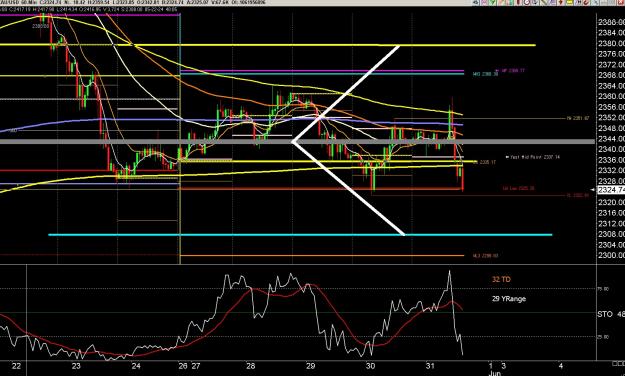Click date label 4 on time axis
The height and width of the screenshot is (376, 625).
coord(561,366)
